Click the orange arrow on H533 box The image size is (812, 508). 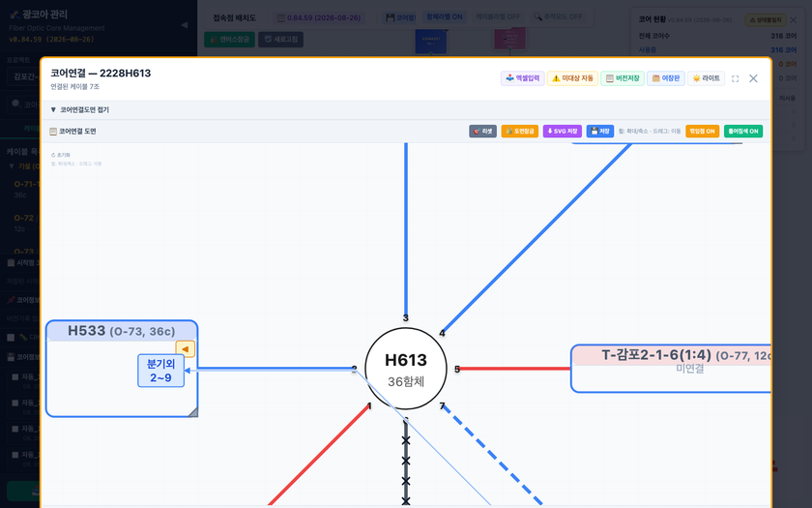coord(186,349)
